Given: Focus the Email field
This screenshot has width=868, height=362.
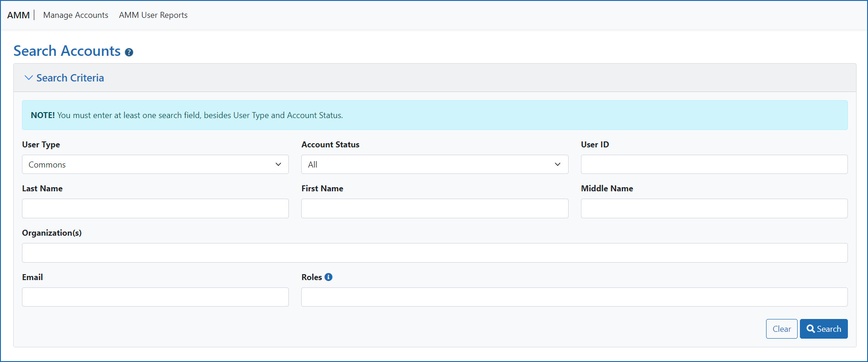Looking at the screenshot, I should click(155, 297).
